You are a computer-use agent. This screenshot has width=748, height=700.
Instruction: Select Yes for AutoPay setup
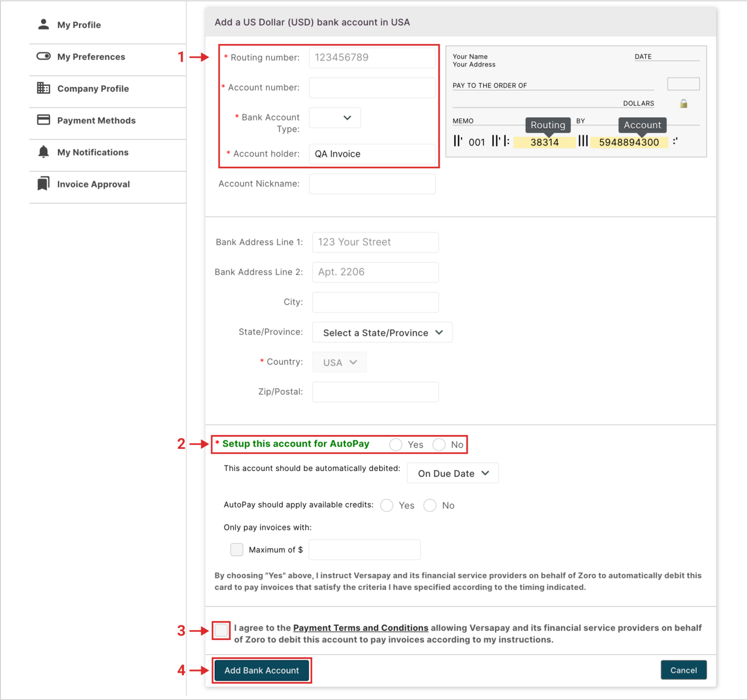(396, 445)
